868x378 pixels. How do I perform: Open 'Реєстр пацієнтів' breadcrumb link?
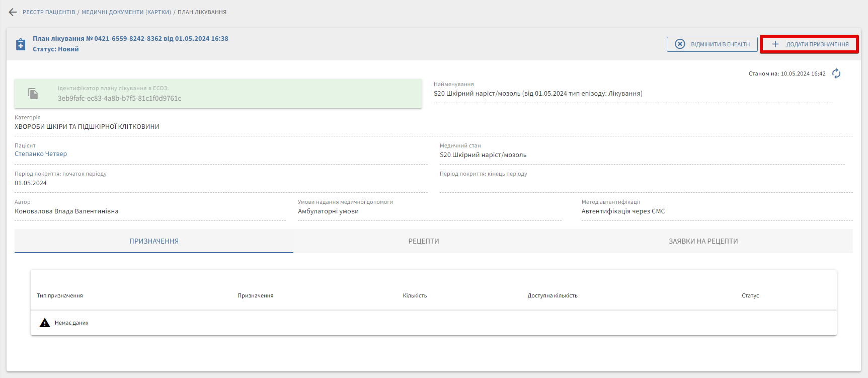49,12
